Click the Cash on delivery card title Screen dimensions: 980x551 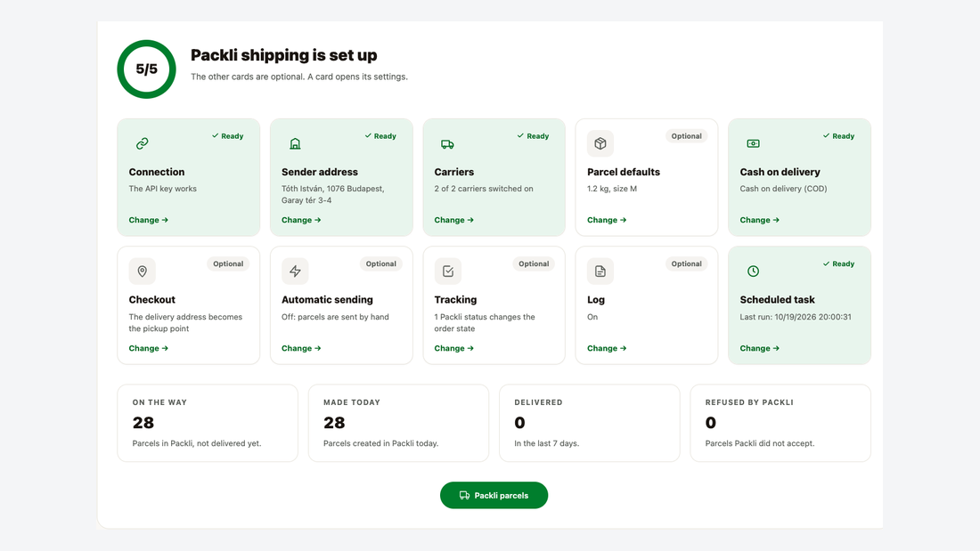tap(780, 172)
